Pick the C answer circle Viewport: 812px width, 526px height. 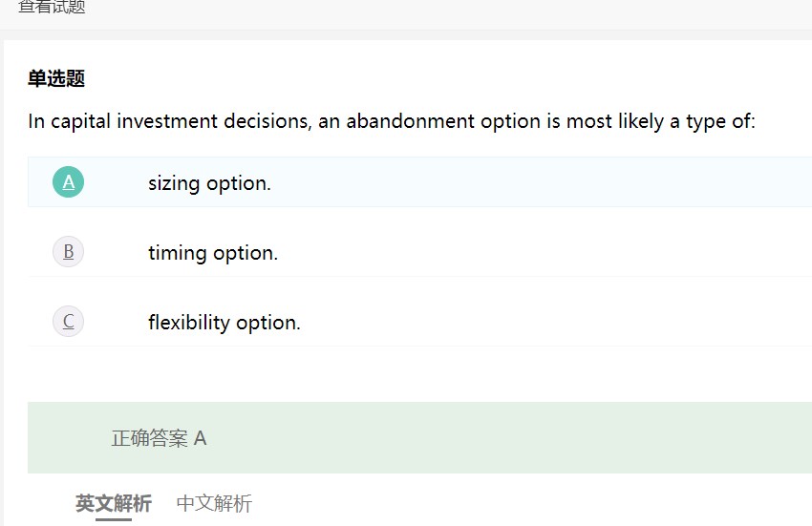pyautogui.click(x=68, y=322)
